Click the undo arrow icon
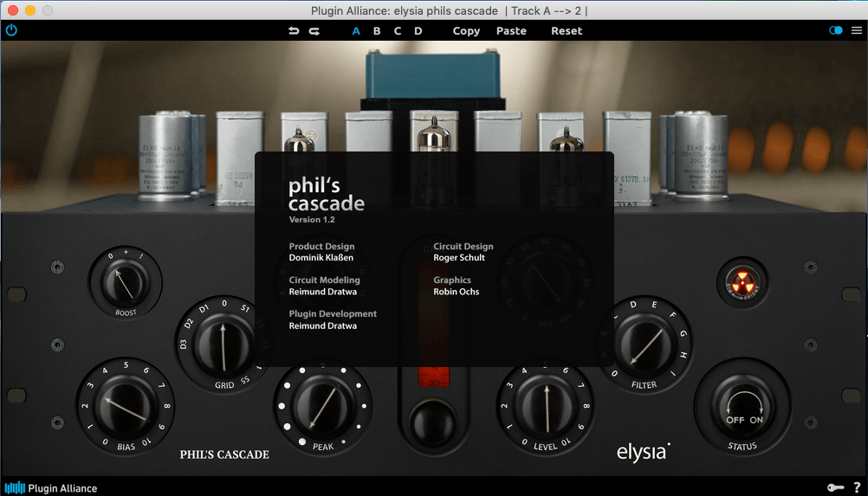868x496 pixels. coord(294,31)
